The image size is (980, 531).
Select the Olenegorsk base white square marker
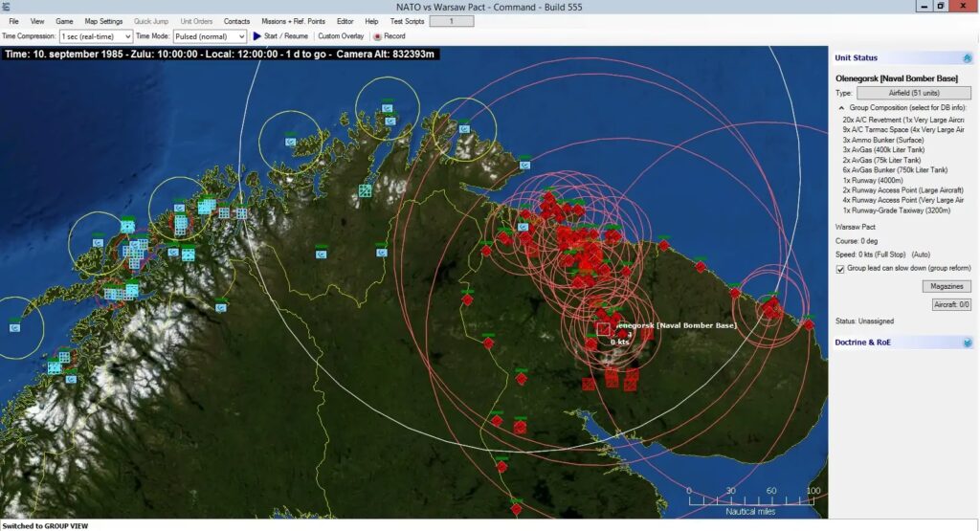point(603,329)
